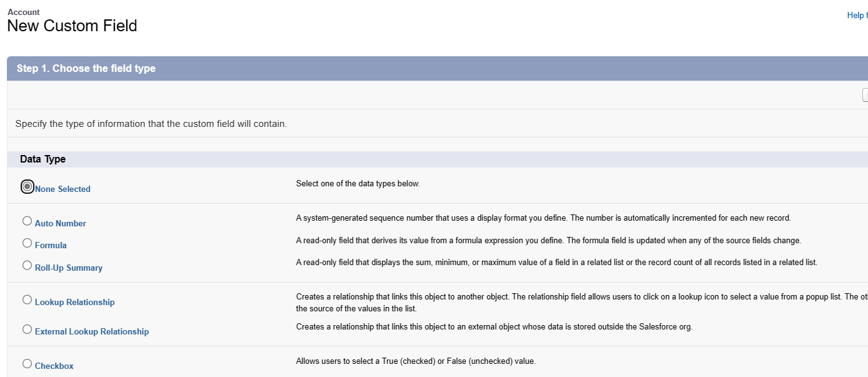
Task: Pick the Roll-Up Summary radio button
Action: pyautogui.click(x=27, y=265)
